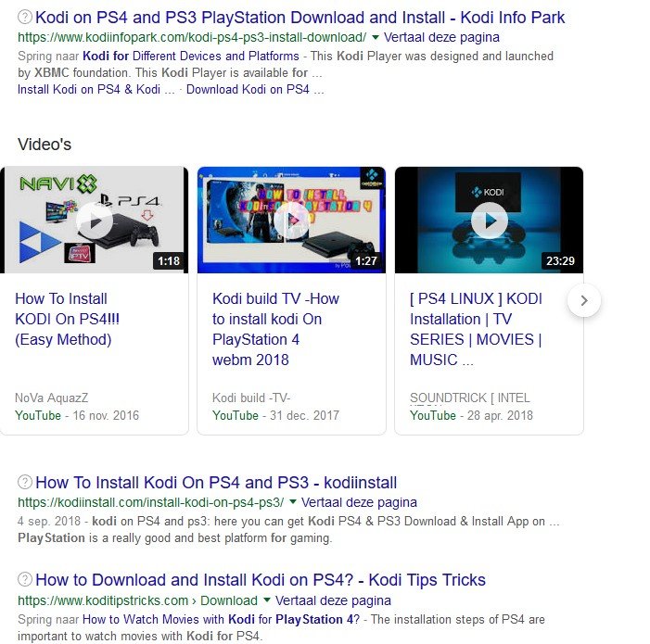This screenshot has height=644, width=650.
Task: Open the Kodi on PS4 and PS3 PlayStation result
Action: point(300,18)
